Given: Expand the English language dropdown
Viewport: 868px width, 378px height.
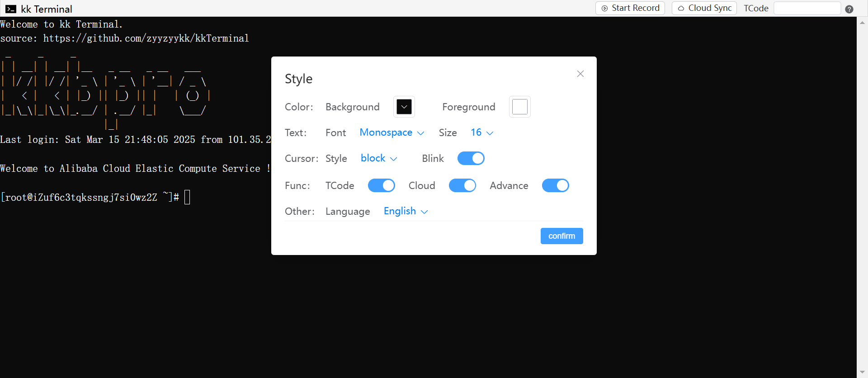Looking at the screenshot, I should click(406, 211).
